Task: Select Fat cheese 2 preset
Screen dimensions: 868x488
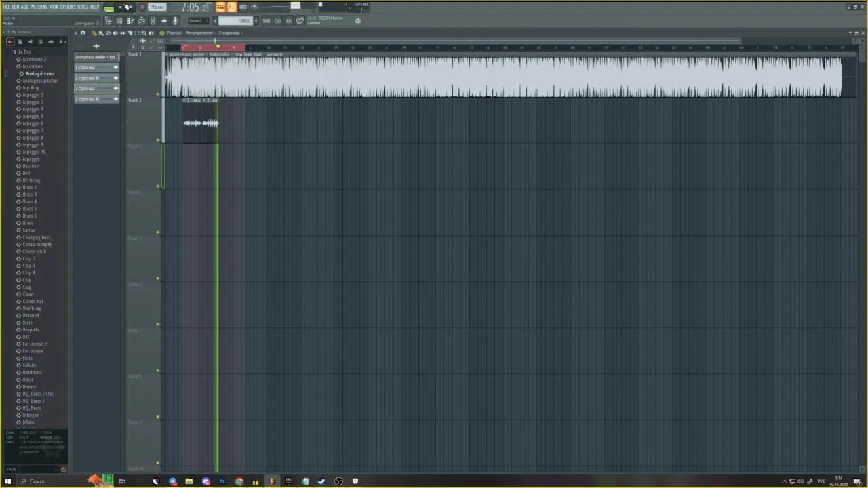Action: 34,344
